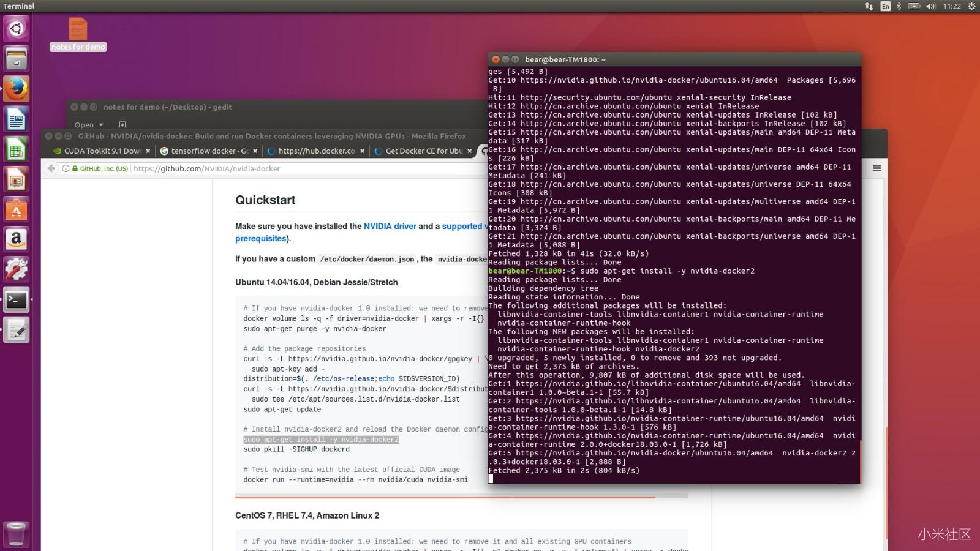980x551 pixels.
Task: Open Firefox hamburger menu
Action: coord(876,168)
